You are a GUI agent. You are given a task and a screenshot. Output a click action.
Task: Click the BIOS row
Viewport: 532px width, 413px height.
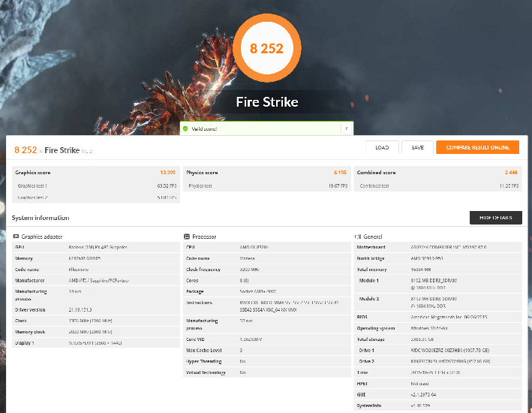pyautogui.click(x=437, y=317)
